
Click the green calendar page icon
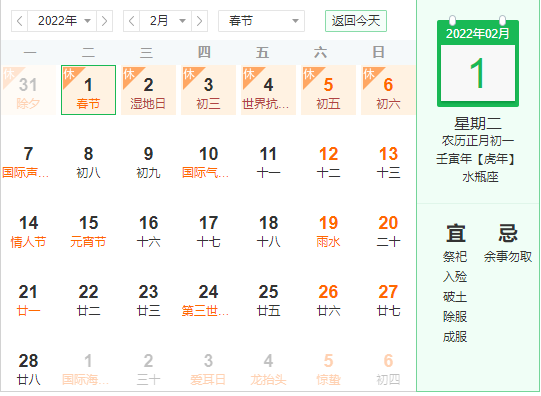tap(478, 61)
